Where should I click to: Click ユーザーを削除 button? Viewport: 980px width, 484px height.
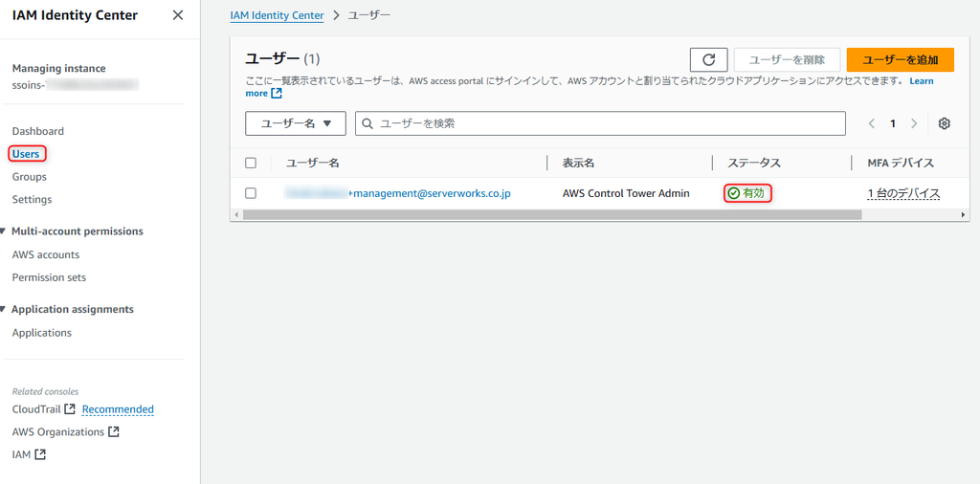tap(787, 60)
